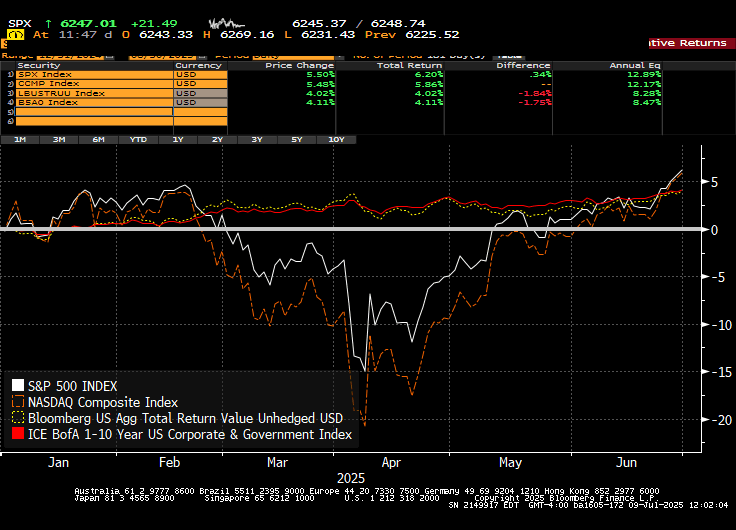Select the 5Y period tab
This screenshot has width=736, height=530.
pos(297,139)
